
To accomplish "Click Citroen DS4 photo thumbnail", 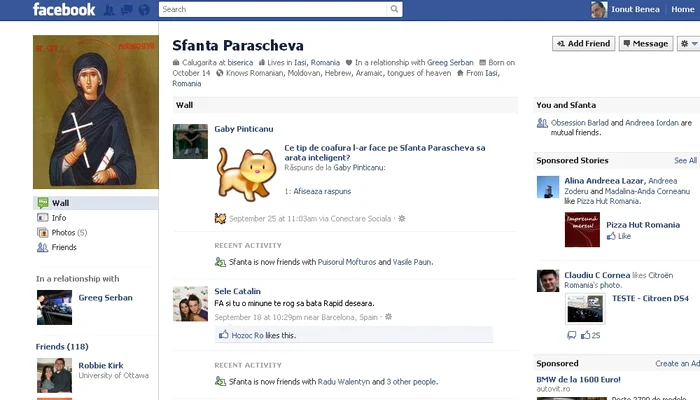I will coord(585,308).
